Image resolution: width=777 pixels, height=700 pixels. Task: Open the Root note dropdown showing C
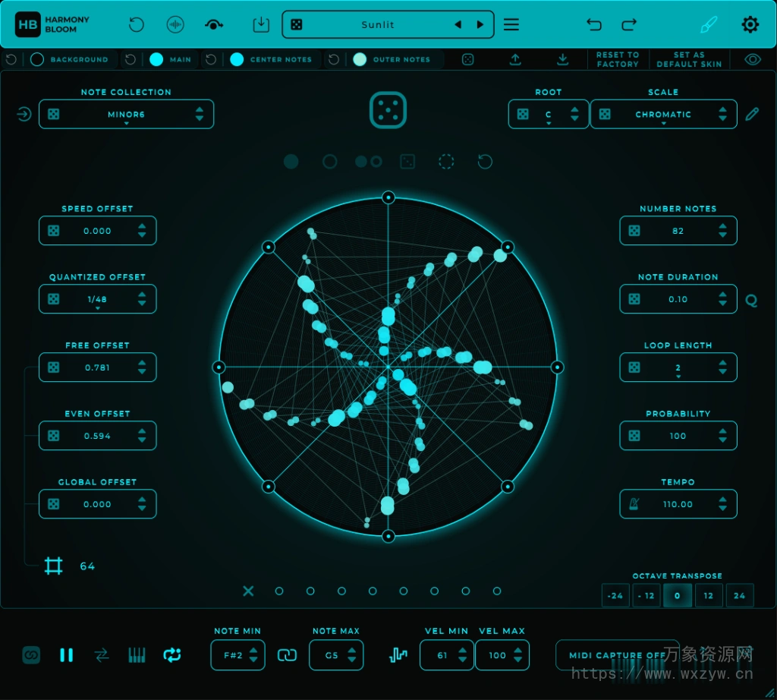point(548,114)
